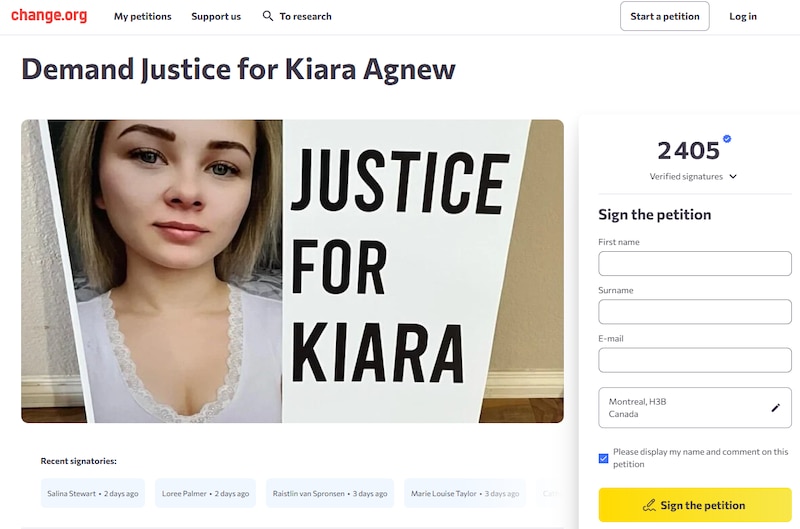Focus the E-mail input field
Viewport: 800px width, 529px height.
click(695, 360)
